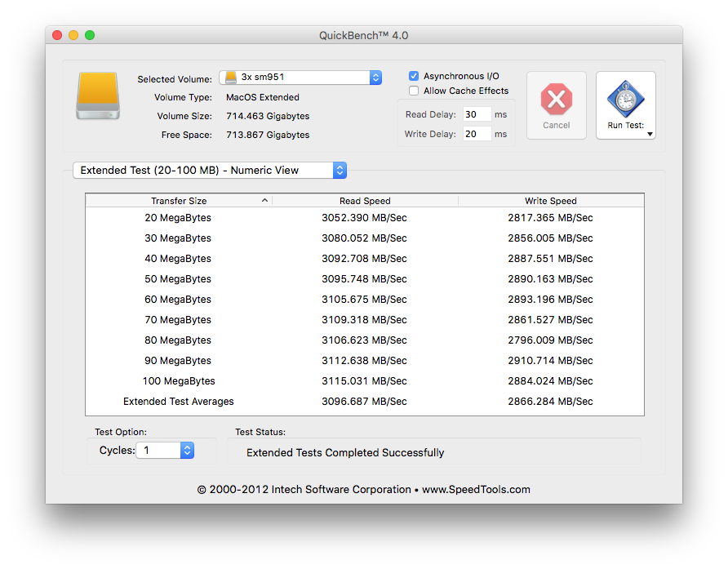
Task: Click write speed 2910.714 MB/Sec
Action: (550, 361)
